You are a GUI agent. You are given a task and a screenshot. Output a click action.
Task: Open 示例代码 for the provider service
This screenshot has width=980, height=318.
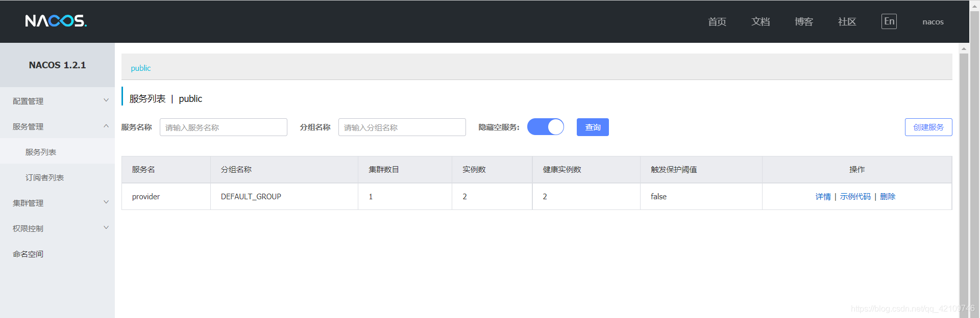click(855, 196)
